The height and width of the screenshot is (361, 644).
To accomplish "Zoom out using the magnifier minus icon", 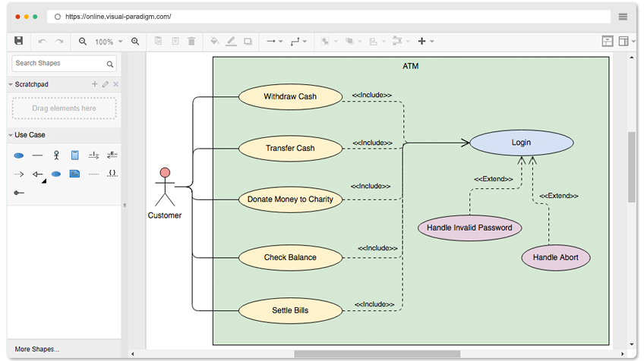I will pyautogui.click(x=83, y=42).
